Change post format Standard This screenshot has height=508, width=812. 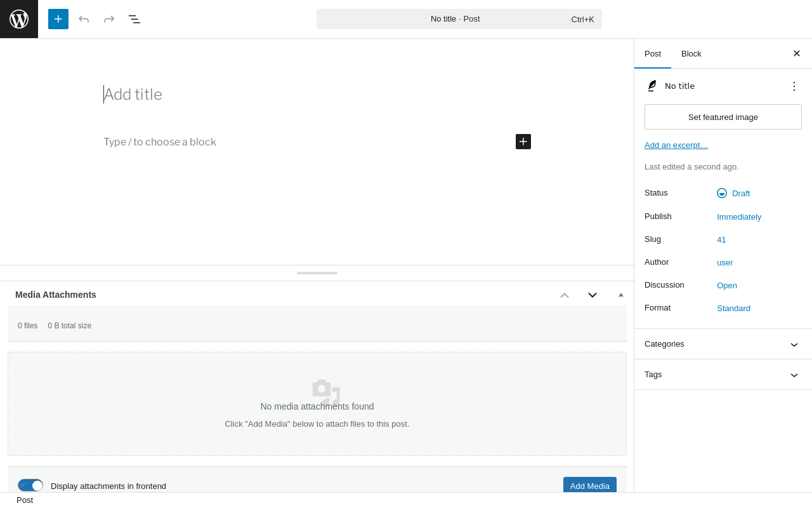tap(733, 308)
